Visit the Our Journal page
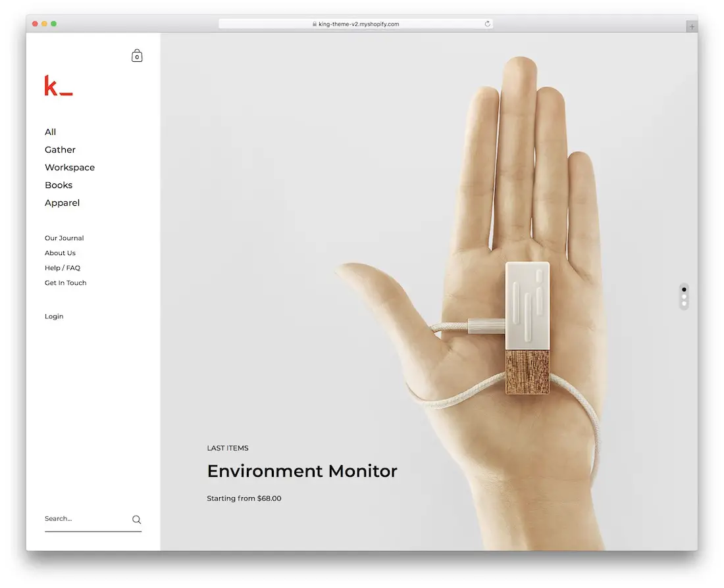The height and width of the screenshot is (588, 724). [x=65, y=238]
